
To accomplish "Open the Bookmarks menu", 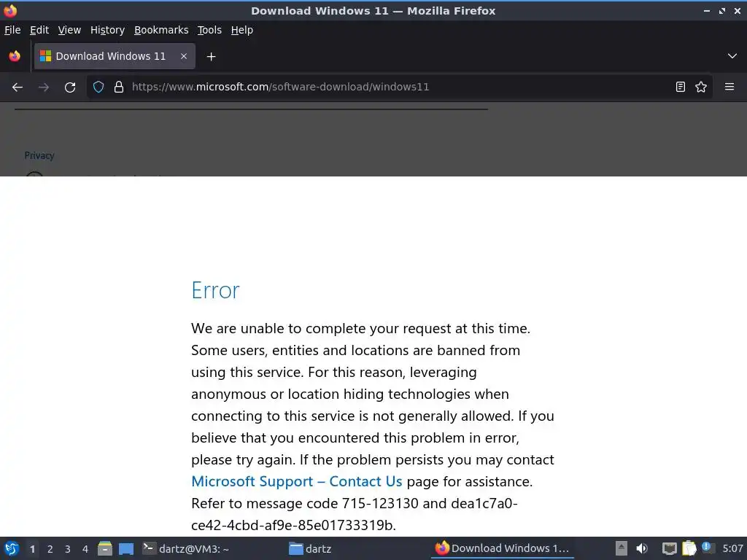I will [161, 30].
